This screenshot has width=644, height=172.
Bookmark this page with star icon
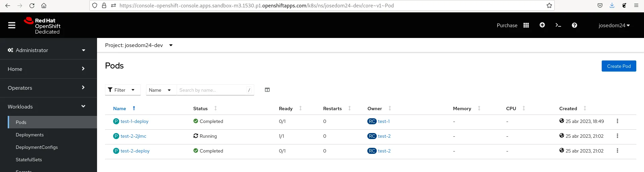pyautogui.click(x=549, y=5)
